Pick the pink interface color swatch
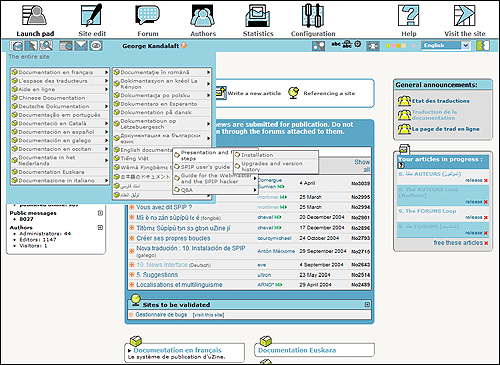Image resolution: width=500 pixels, height=365 pixels. (x=393, y=45)
